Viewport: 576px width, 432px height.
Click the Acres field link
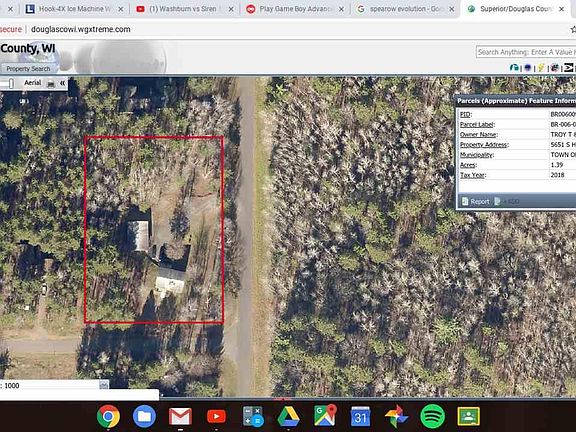coord(468,165)
